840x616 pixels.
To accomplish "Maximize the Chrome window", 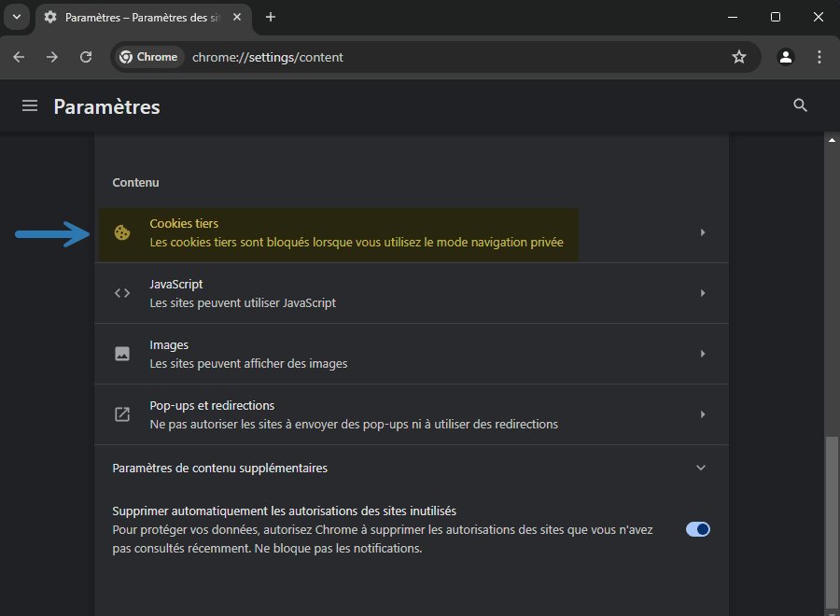I will [x=776, y=17].
